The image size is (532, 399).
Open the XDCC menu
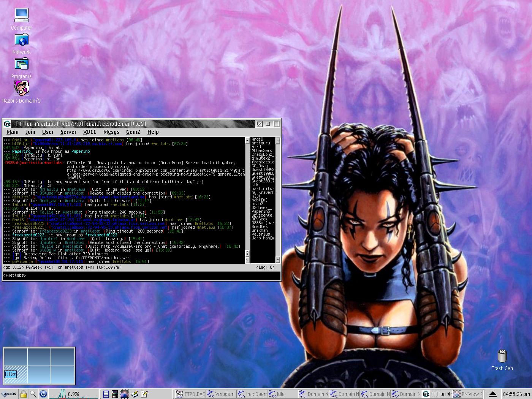pyautogui.click(x=90, y=132)
